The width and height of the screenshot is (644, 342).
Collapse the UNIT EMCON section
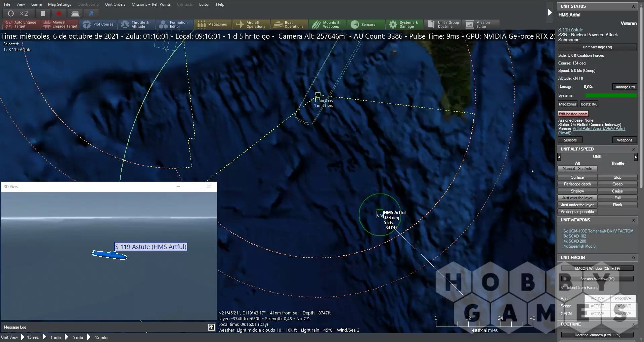coord(633,258)
